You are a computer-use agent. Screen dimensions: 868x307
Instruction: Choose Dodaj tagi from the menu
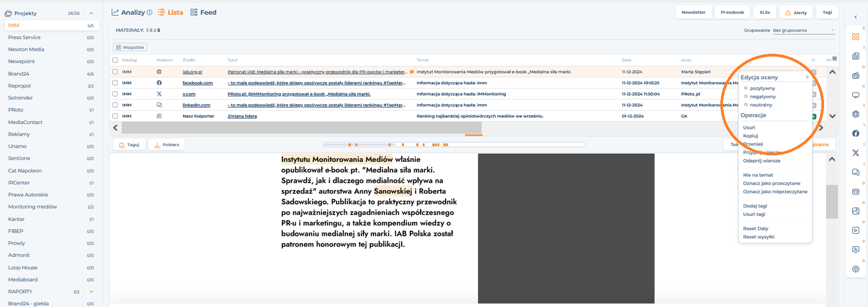pos(755,206)
